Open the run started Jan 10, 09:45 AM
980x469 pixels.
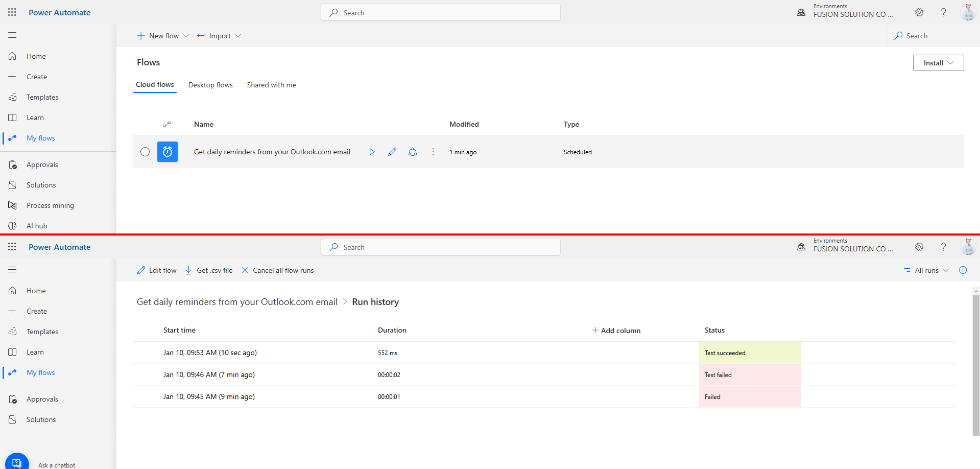point(209,396)
